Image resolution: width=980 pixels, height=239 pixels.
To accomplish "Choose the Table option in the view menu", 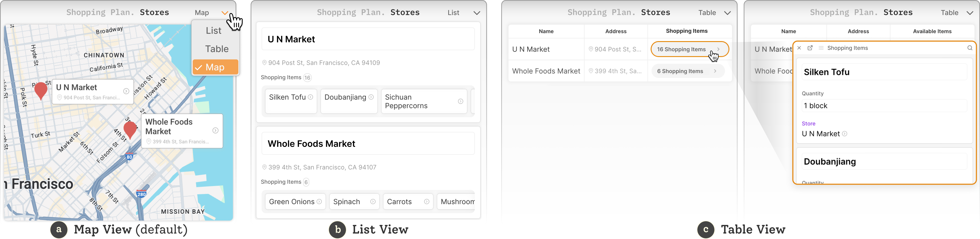I will pos(216,49).
